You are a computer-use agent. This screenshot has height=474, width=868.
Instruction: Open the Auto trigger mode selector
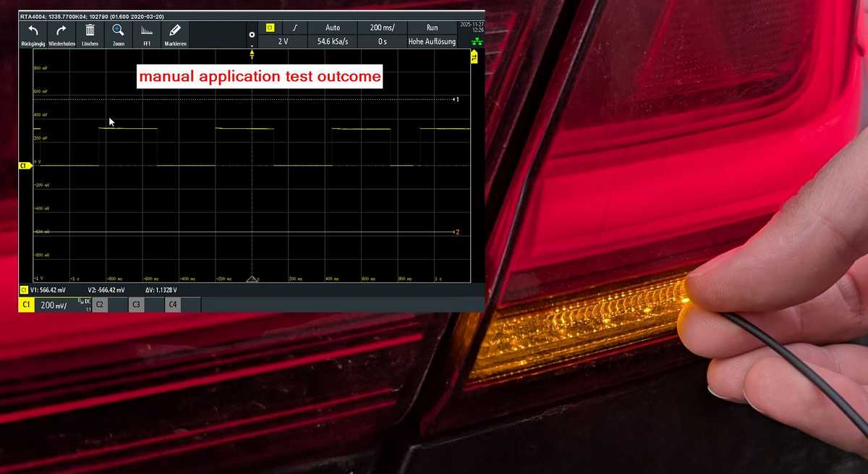pyautogui.click(x=333, y=27)
